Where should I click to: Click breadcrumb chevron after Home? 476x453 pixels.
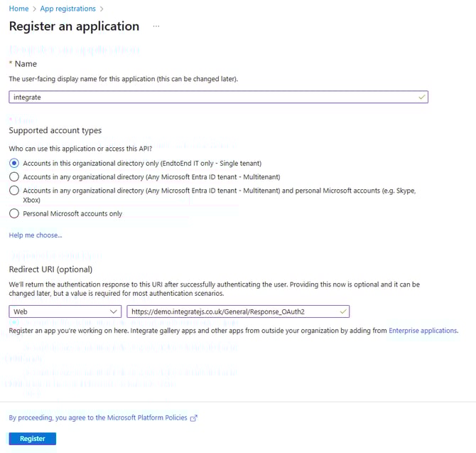[x=35, y=9]
